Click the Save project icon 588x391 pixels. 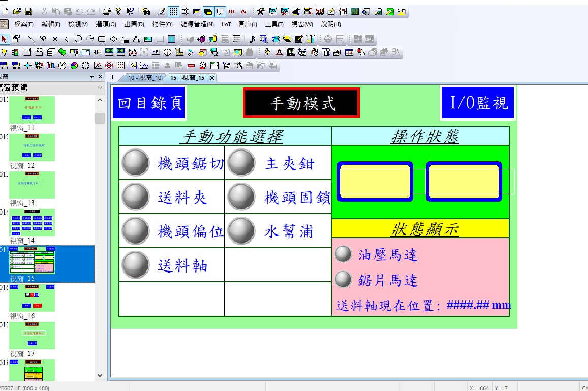[x=28, y=11]
